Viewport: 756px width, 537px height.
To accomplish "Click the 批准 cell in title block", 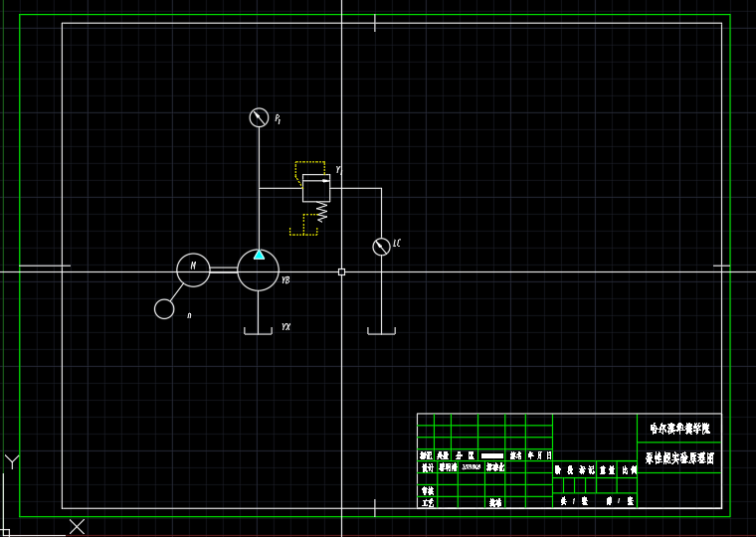I will tap(495, 502).
